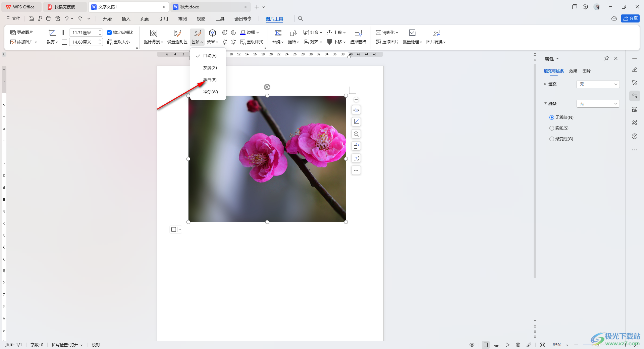
Task: Click the Print icon in quick toolbar
Action: 49,18
